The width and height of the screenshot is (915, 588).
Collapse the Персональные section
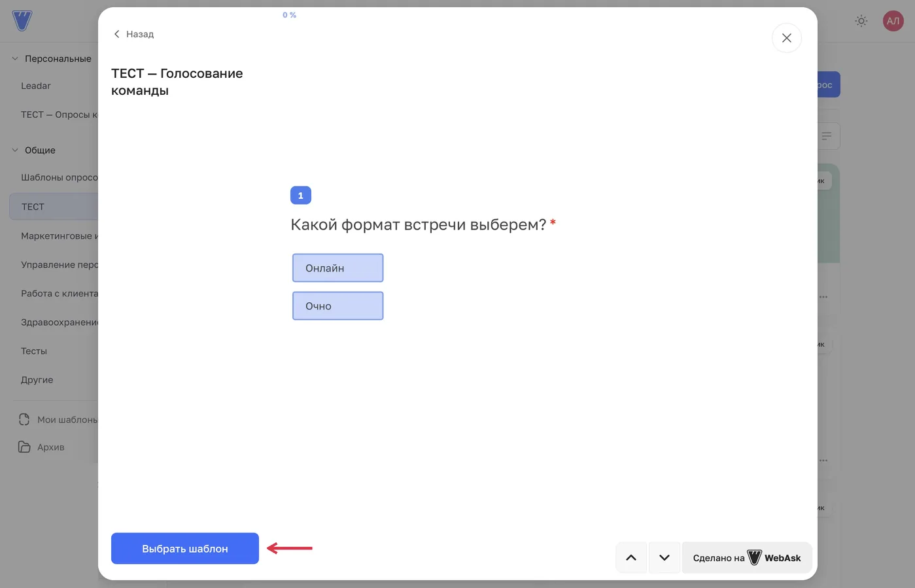point(15,59)
